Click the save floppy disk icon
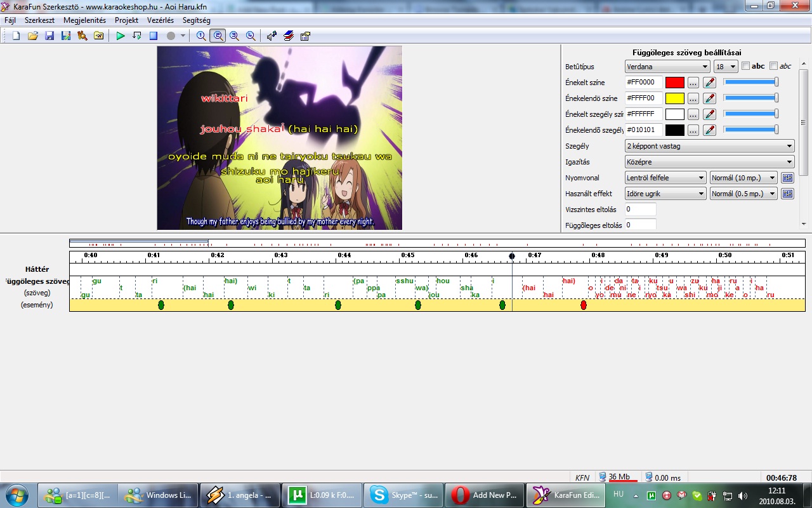The image size is (812, 508). tap(49, 36)
